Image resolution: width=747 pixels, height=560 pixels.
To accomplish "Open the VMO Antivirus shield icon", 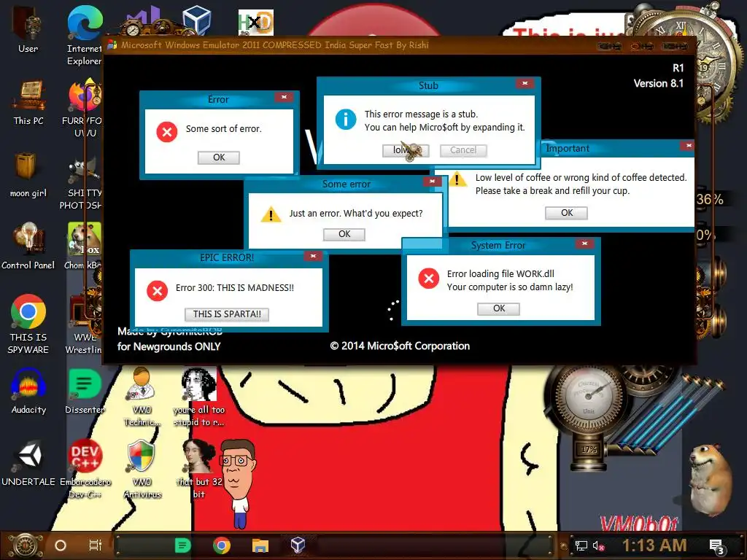I will click(142, 469).
